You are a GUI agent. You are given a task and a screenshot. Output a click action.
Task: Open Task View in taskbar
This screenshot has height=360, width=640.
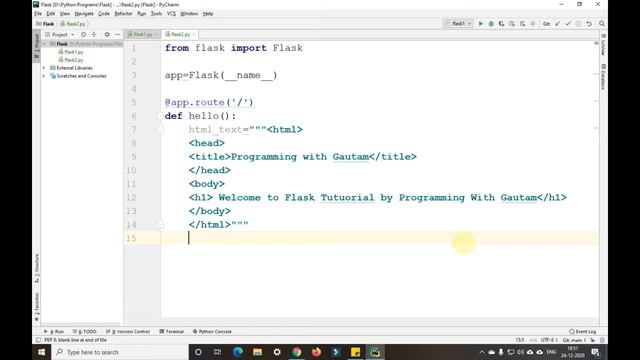(x=218, y=352)
